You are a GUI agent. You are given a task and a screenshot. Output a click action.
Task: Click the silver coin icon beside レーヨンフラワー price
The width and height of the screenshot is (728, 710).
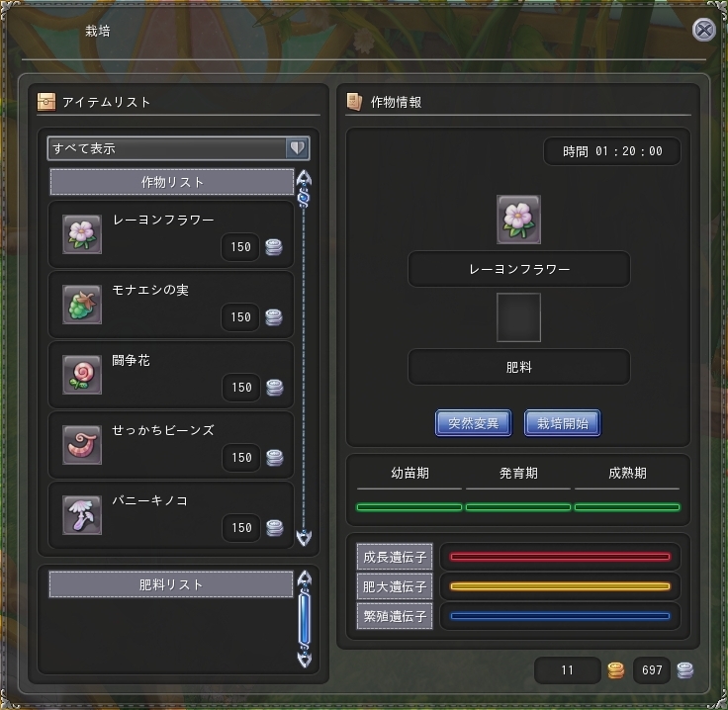pos(274,247)
